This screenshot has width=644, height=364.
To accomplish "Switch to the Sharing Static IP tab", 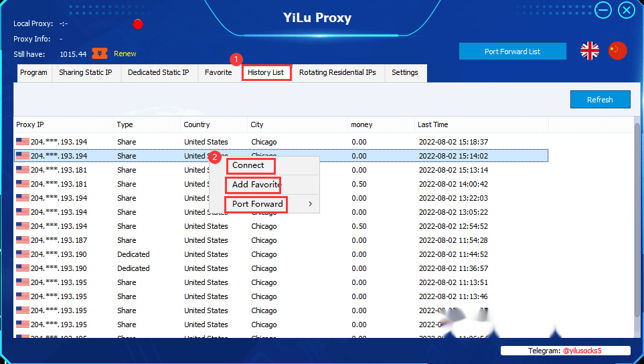I will [86, 73].
